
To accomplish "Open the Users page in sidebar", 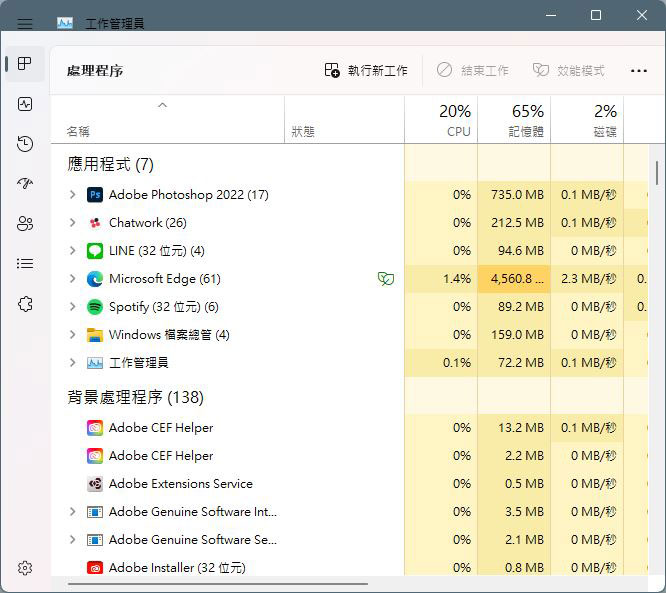I will click(25, 224).
